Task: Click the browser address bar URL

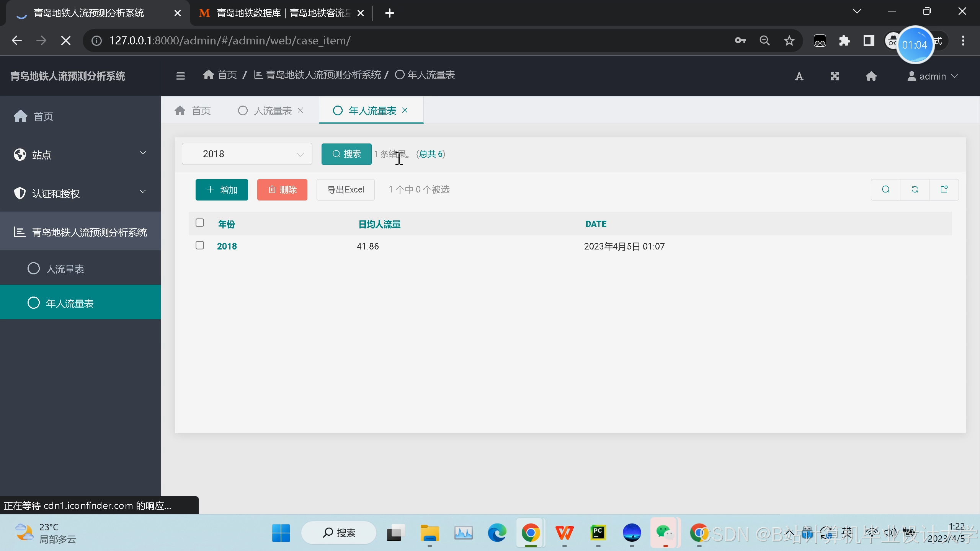Action: [230, 41]
